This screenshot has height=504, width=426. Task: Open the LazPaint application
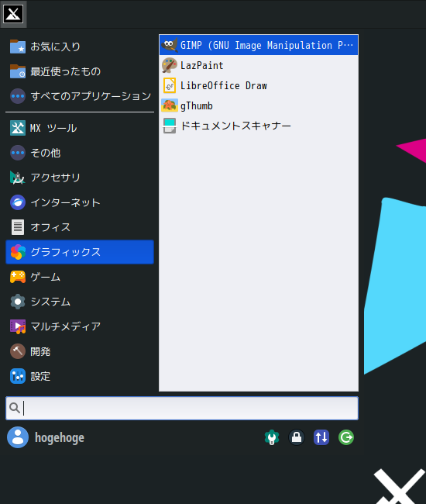259,66
